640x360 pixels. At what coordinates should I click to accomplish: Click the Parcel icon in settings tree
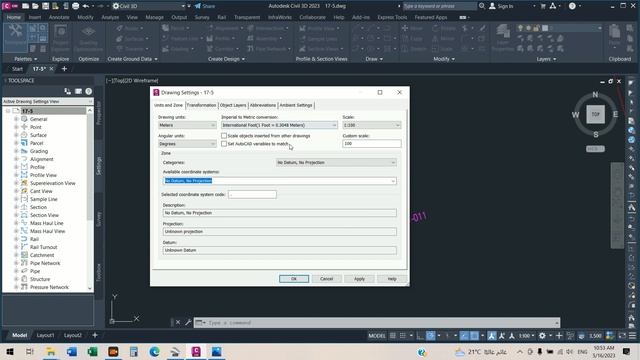pos(24,143)
